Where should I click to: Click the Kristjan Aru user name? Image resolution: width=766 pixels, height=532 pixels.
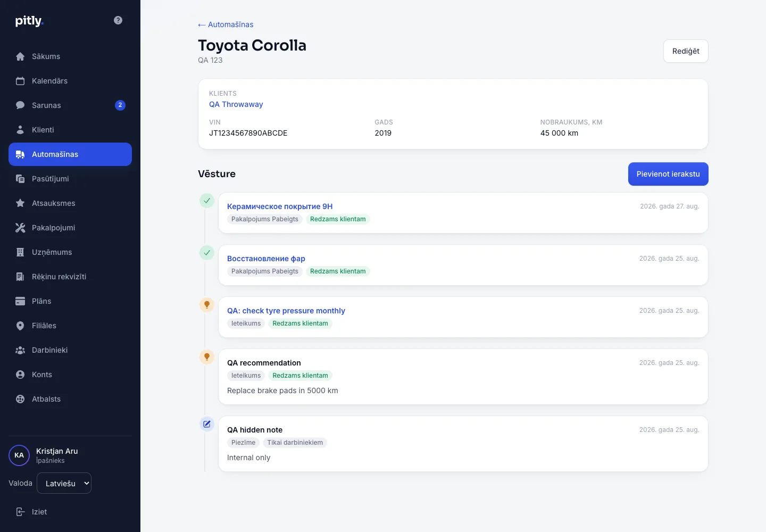tap(57, 451)
